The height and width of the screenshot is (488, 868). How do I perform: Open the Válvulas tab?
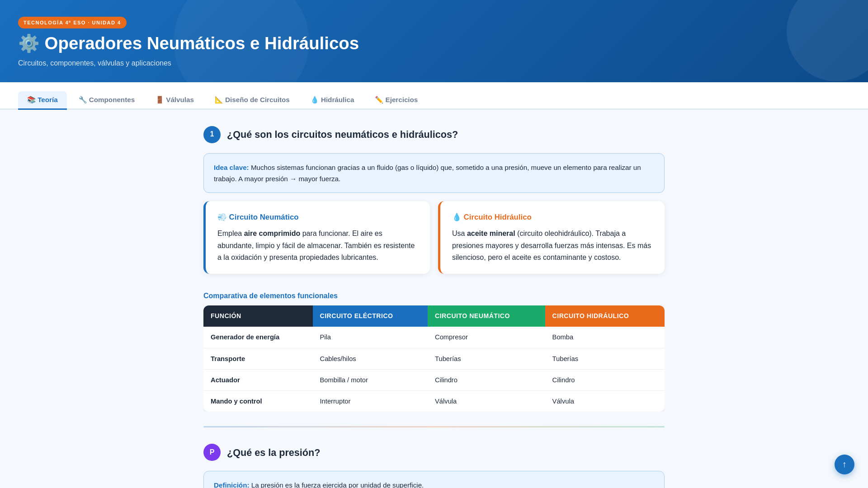coord(175,100)
